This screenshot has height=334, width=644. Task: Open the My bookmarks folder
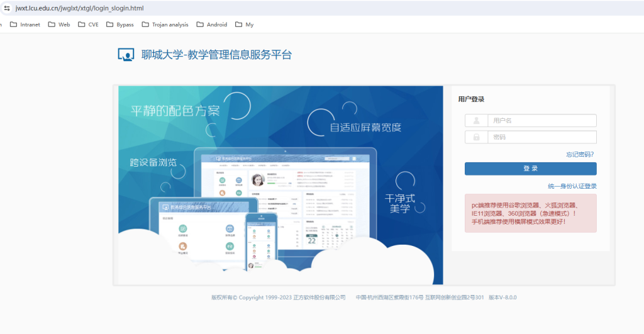tap(244, 25)
